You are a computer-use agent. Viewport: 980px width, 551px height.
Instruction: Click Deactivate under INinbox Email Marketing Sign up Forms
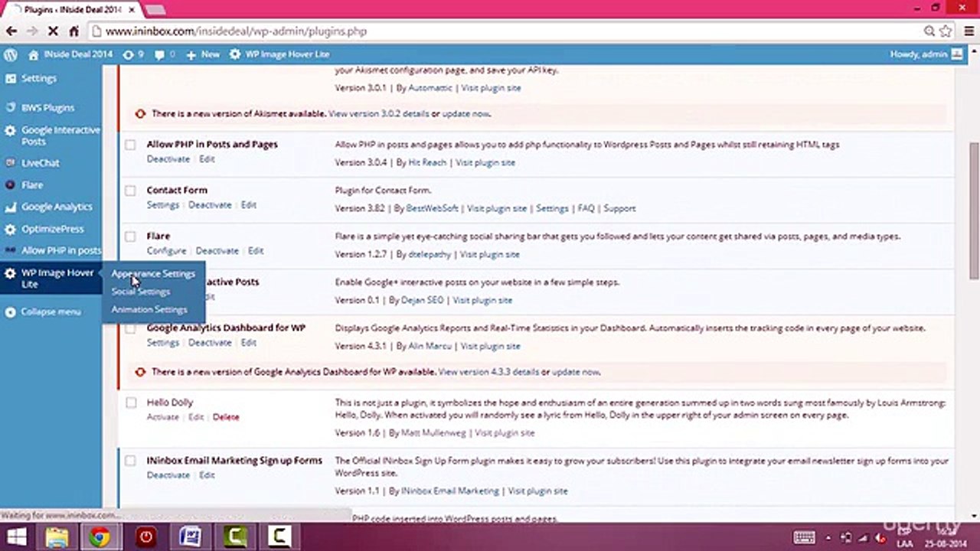(168, 475)
